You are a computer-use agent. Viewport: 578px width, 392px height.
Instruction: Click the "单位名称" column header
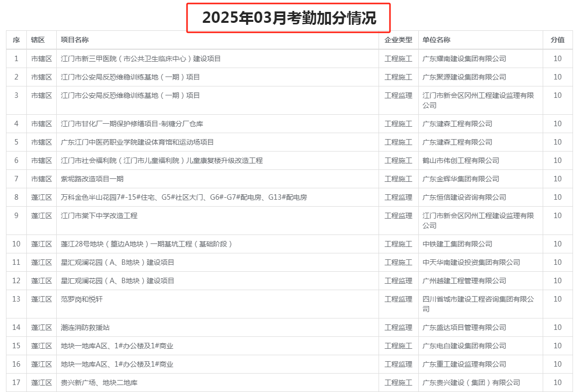point(436,40)
